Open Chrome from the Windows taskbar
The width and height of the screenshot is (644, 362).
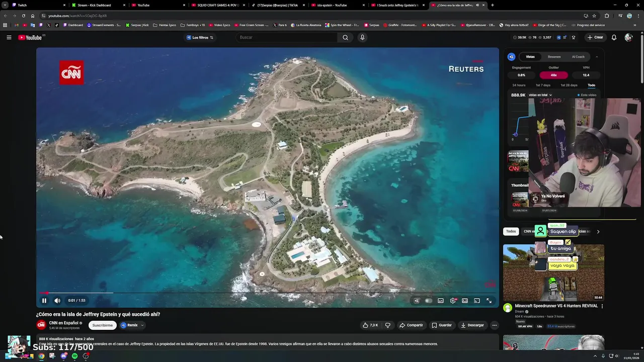coord(41,356)
